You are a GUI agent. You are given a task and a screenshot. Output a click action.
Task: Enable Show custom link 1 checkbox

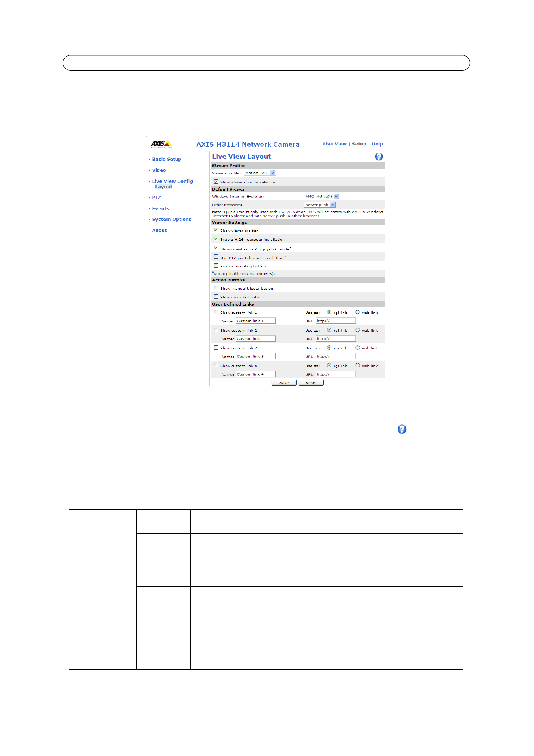click(x=216, y=312)
